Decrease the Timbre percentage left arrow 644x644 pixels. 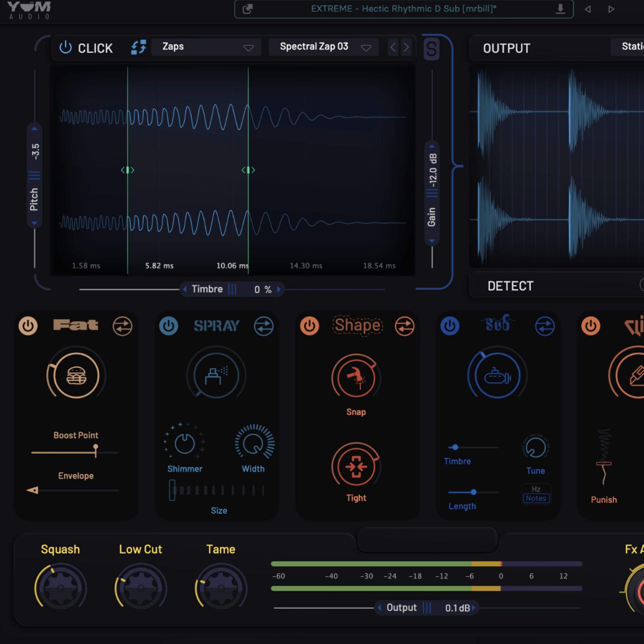coord(185,289)
